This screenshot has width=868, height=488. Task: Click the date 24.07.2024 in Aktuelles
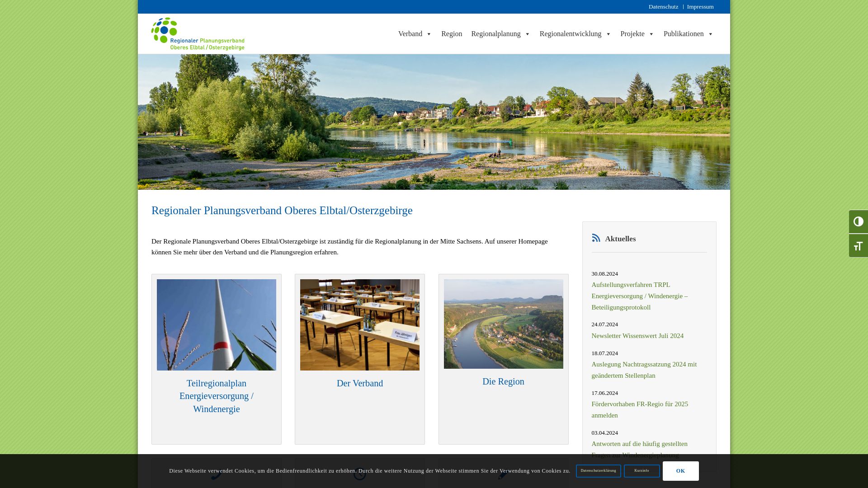604,324
